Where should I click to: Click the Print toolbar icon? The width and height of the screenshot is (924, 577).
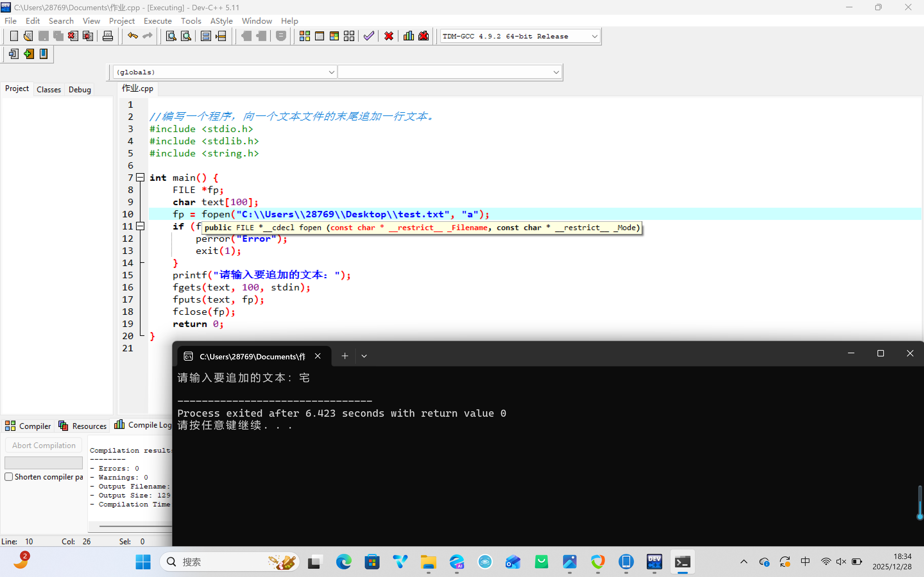pyautogui.click(x=108, y=36)
